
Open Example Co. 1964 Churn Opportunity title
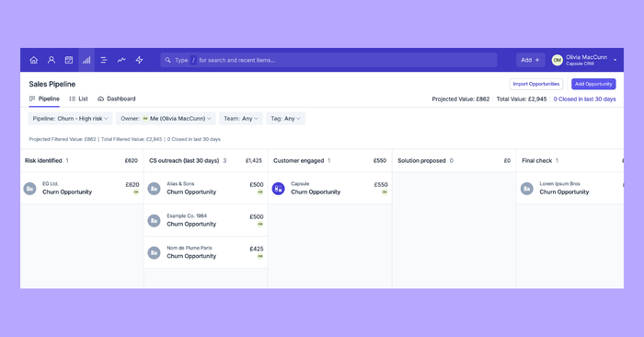pos(191,224)
